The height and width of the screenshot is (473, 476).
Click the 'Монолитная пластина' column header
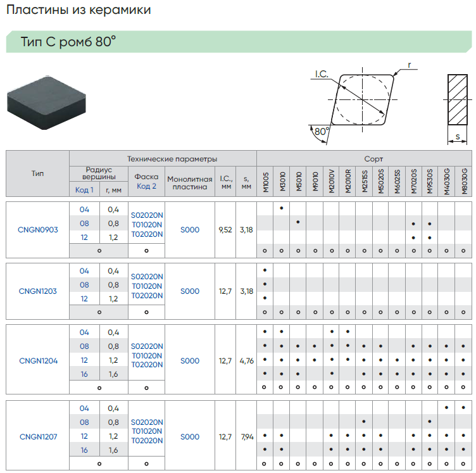click(190, 183)
